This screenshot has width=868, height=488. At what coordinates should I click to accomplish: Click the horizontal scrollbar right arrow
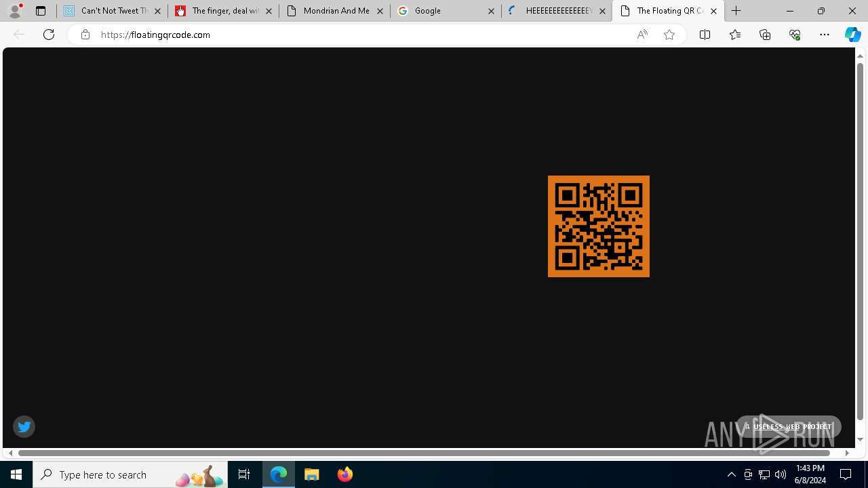click(846, 453)
